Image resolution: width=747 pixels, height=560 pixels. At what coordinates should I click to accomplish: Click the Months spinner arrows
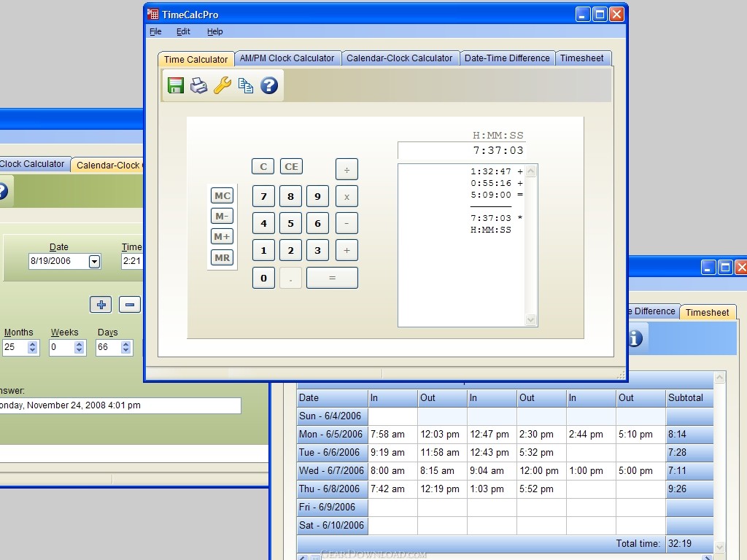point(32,347)
